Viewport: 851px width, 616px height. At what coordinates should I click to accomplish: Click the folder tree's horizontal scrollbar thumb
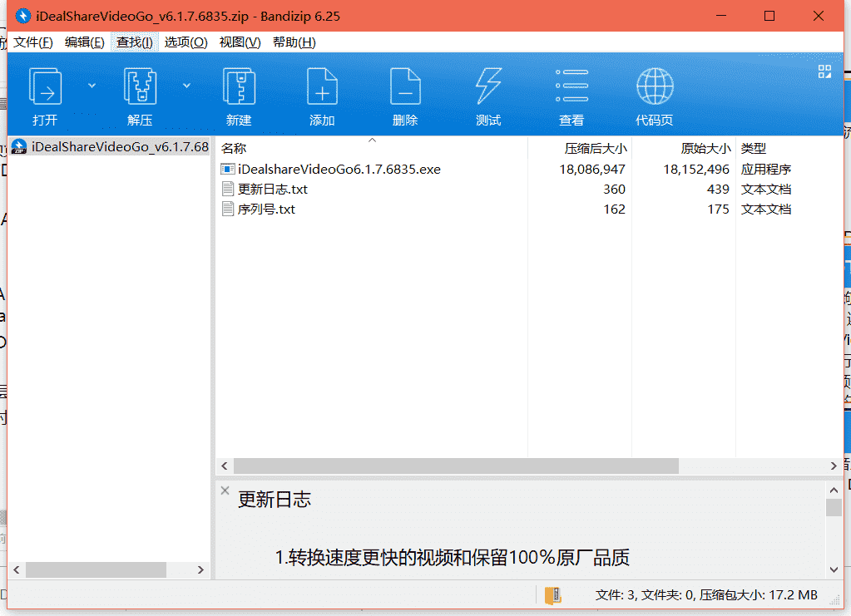96,569
